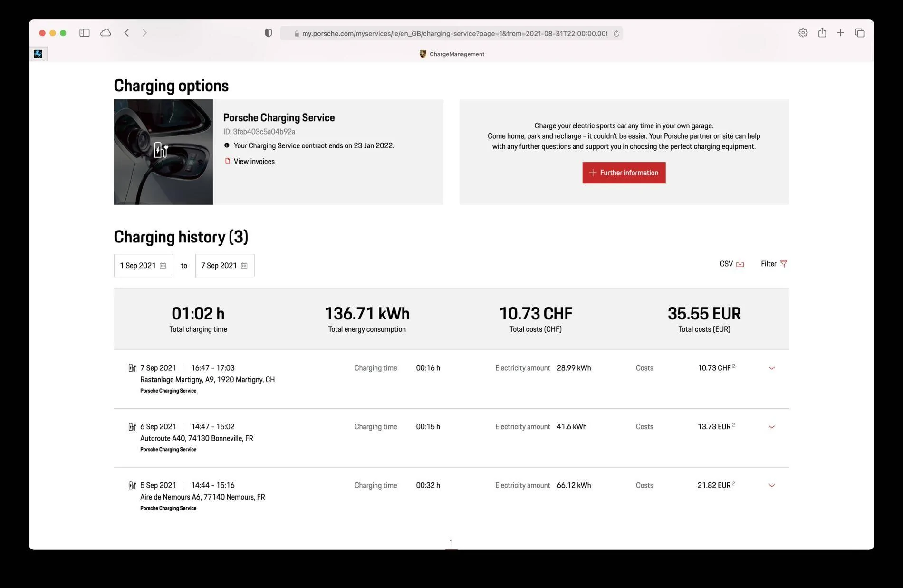Click Aire de Nemours A6 address text
Image resolution: width=903 pixels, height=588 pixels.
click(202, 497)
